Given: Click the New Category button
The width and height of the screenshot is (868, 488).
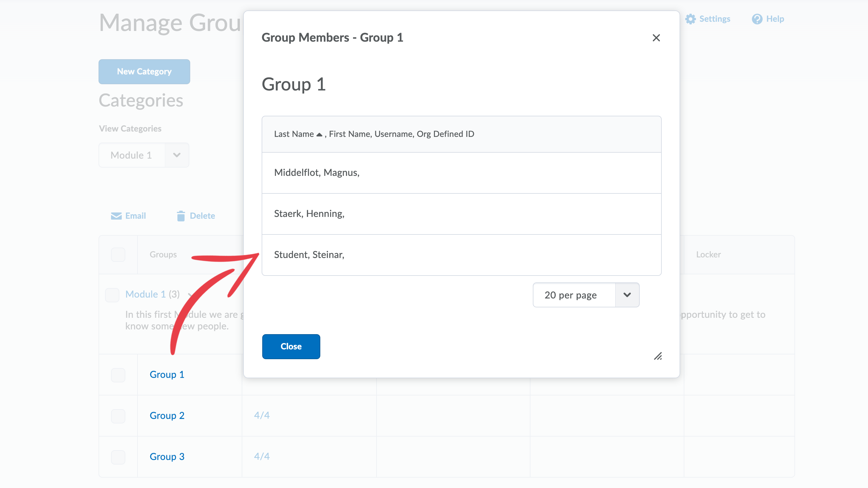Looking at the screenshot, I should 144,72.
